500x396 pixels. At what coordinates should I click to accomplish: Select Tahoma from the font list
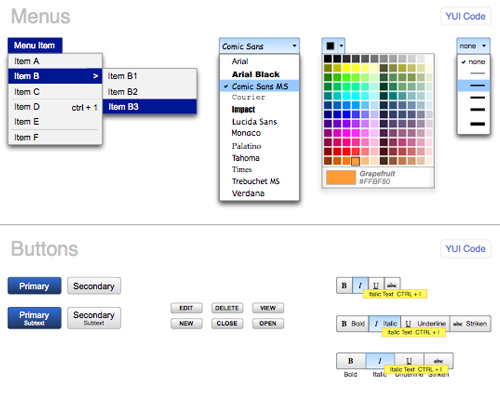259,158
